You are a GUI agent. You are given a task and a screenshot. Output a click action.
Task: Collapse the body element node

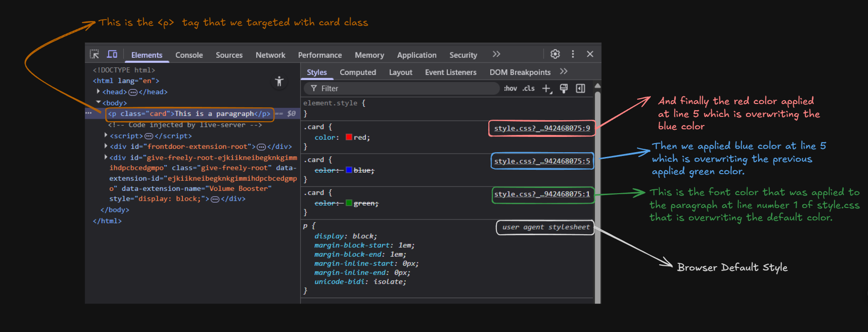click(98, 102)
